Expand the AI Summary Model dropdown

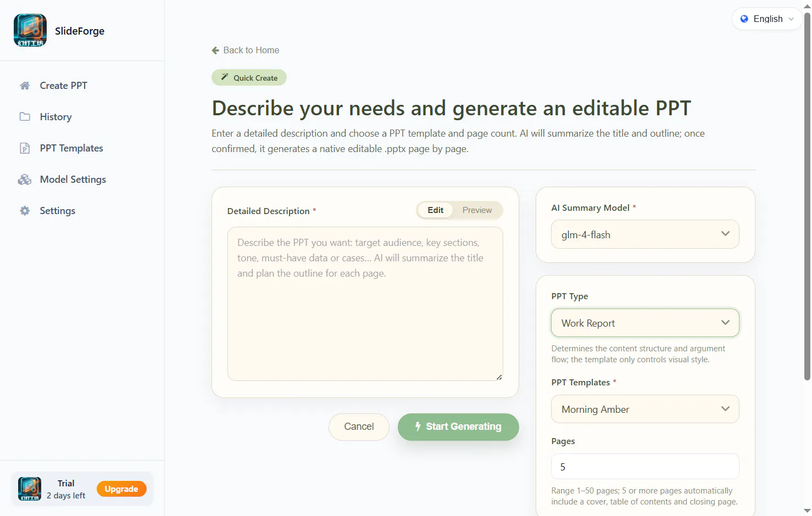645,234
